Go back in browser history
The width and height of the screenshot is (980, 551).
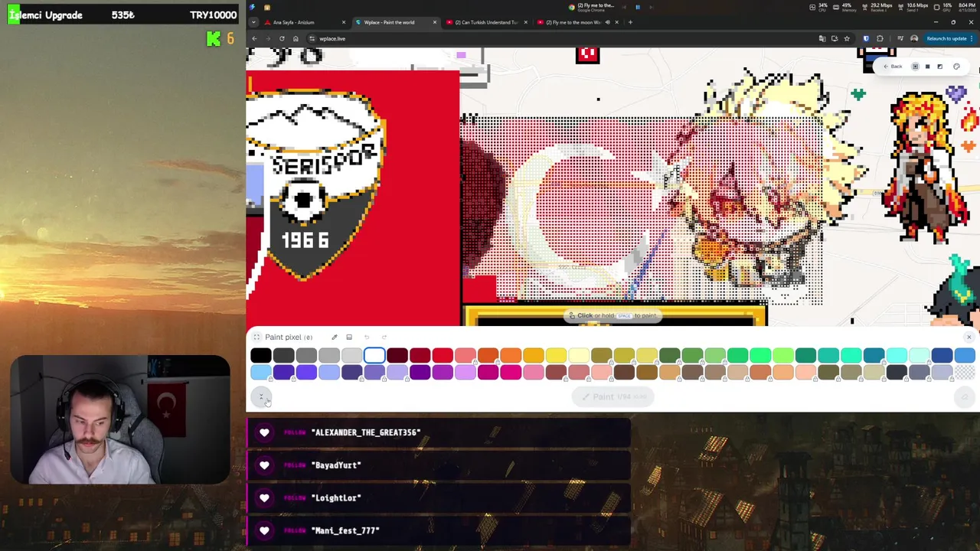click(254, 38)
